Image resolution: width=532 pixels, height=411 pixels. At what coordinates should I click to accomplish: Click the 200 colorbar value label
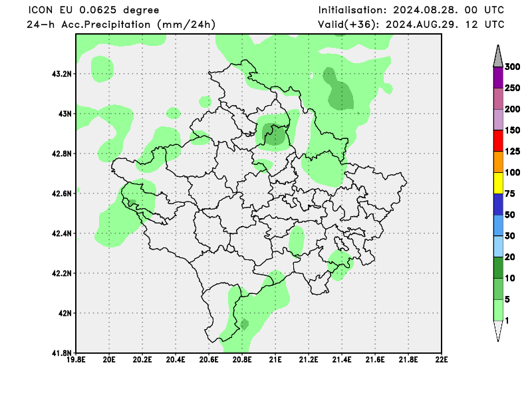click(512, 109)
